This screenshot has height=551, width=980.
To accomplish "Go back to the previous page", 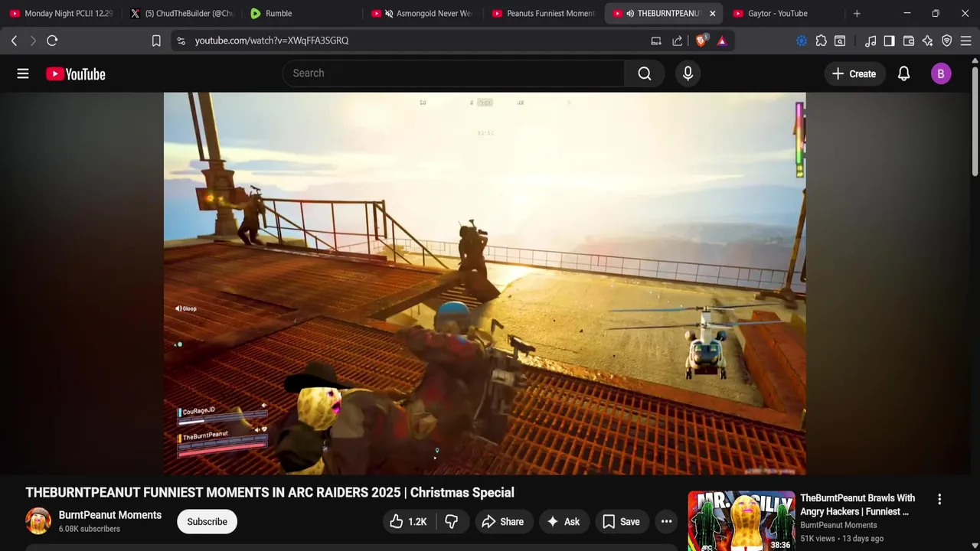I will point(14,41).
